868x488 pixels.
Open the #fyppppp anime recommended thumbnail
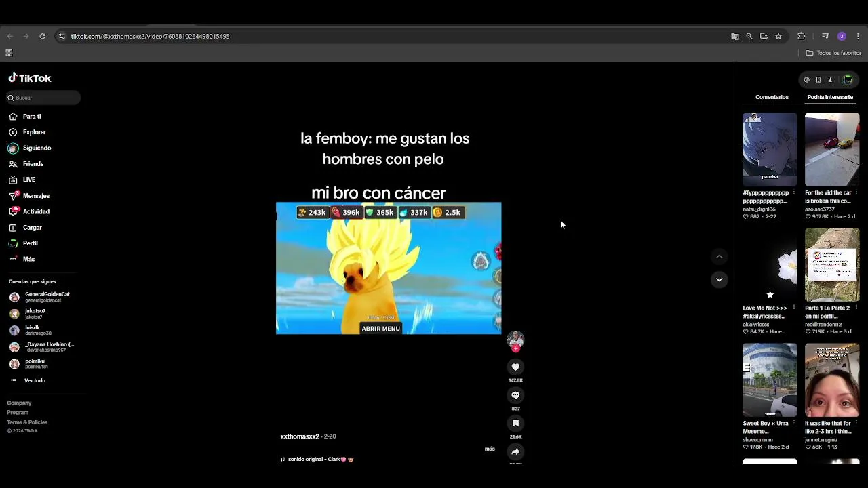click(770, 149)
